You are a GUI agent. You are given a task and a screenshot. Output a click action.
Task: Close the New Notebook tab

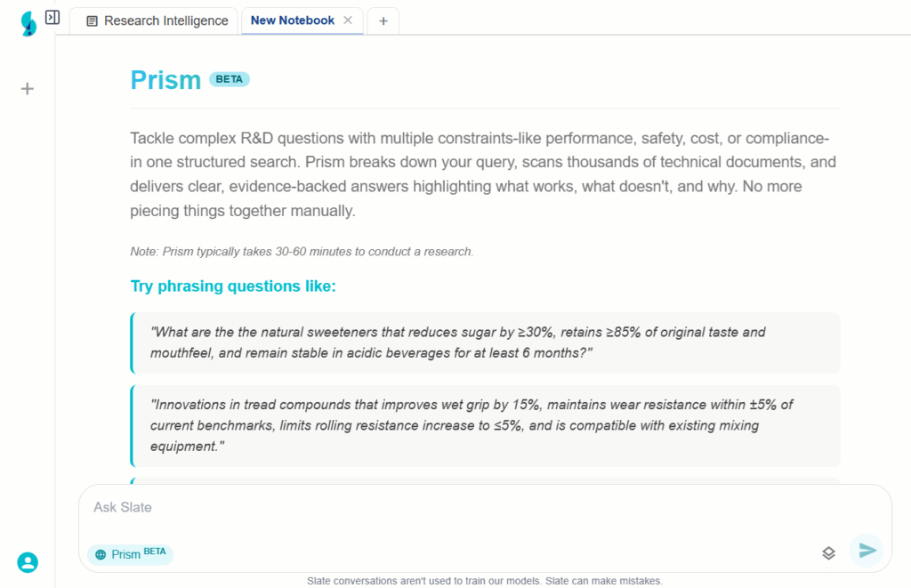[x=348, y=20]
